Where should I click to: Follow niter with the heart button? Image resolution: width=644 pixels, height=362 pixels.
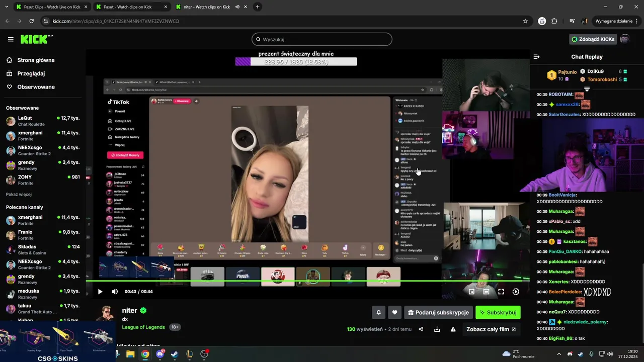(x=394, y=312)
